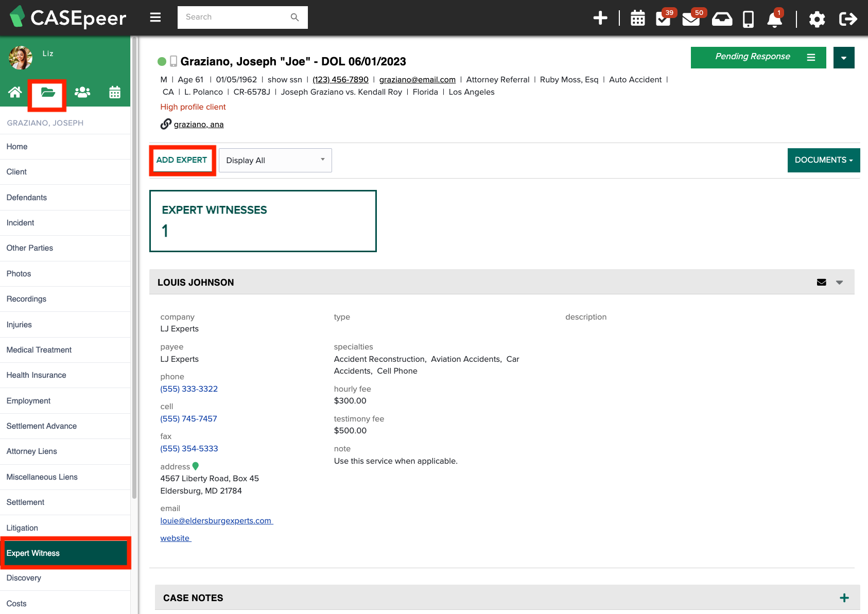Viewport: 868px width, 614px height.
Task: Click Liz's profile avatar
Action: 21,58
